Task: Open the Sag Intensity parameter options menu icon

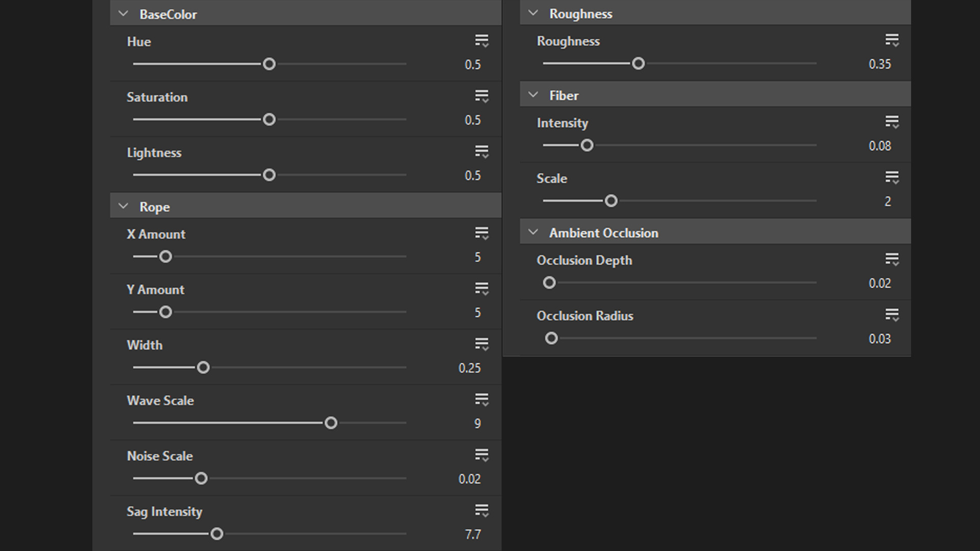Action: (x=481, y=511)
